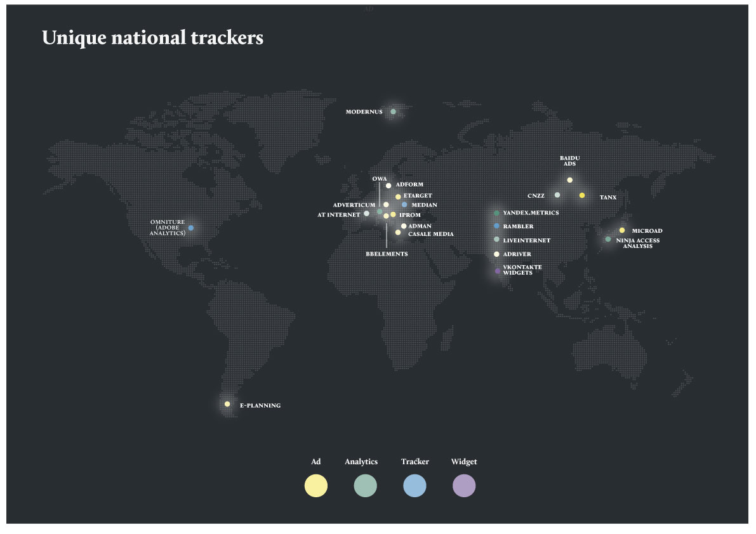Click the BBELEMENTS label
The image size is (756, 534).
(387, 254)
